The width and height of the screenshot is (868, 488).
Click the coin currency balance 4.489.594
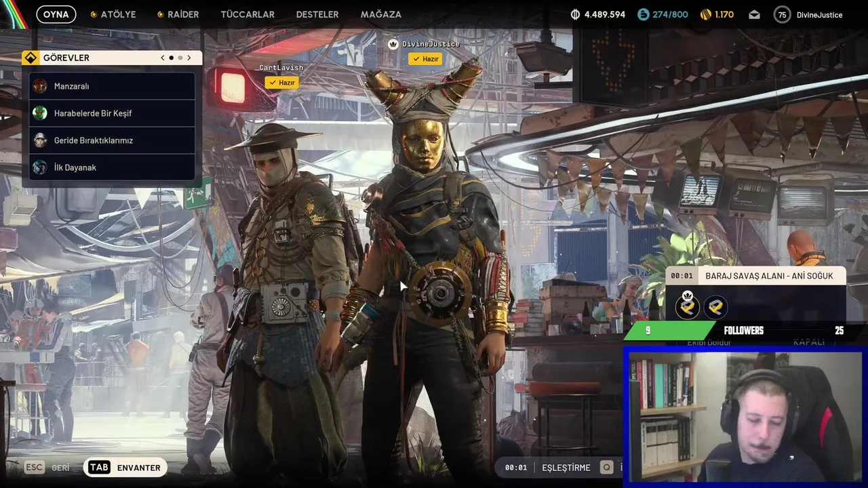tap(597, 14)
